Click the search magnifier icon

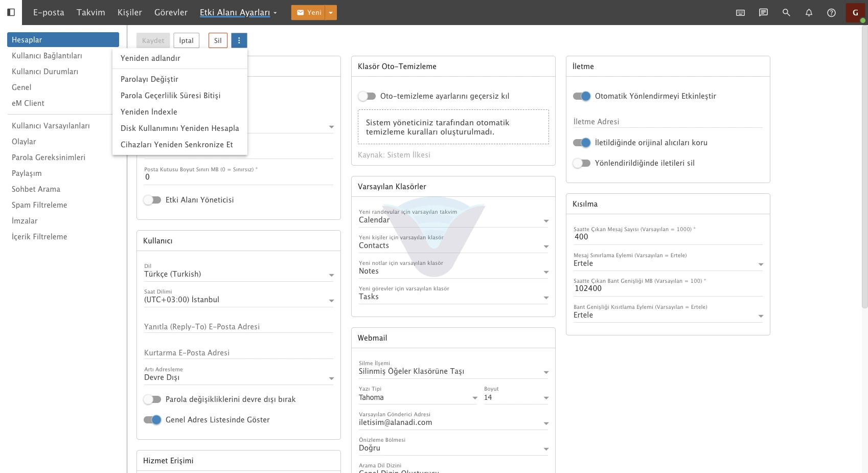coord(786,13)
